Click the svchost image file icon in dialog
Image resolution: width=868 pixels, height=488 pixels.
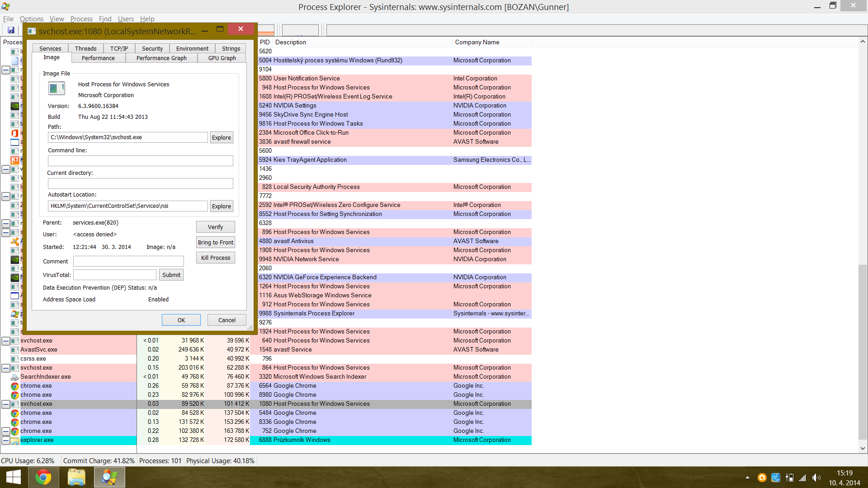click(x=57, y=88)
